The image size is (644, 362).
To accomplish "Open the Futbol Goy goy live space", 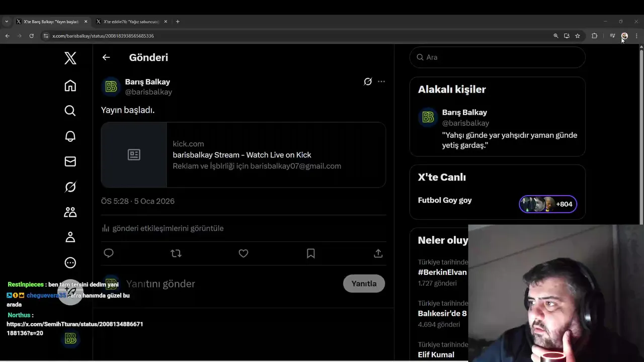I will click(x=445, y=200).
